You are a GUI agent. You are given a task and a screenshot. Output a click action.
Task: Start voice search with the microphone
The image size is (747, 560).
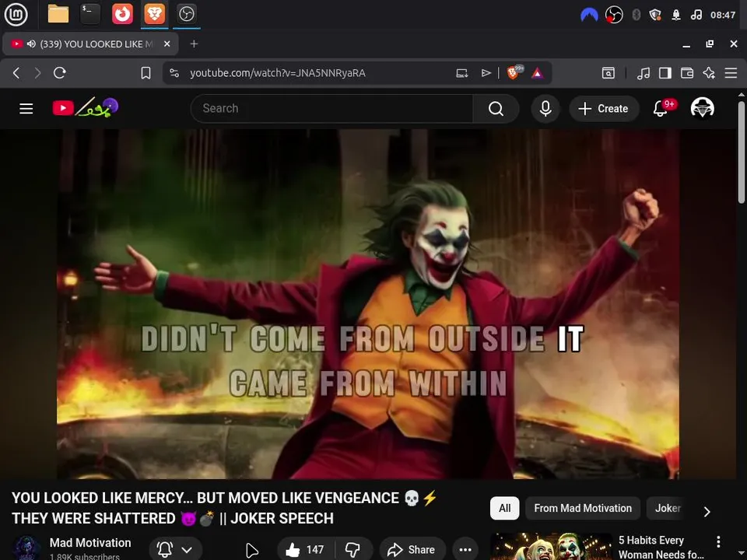[545, 109]
